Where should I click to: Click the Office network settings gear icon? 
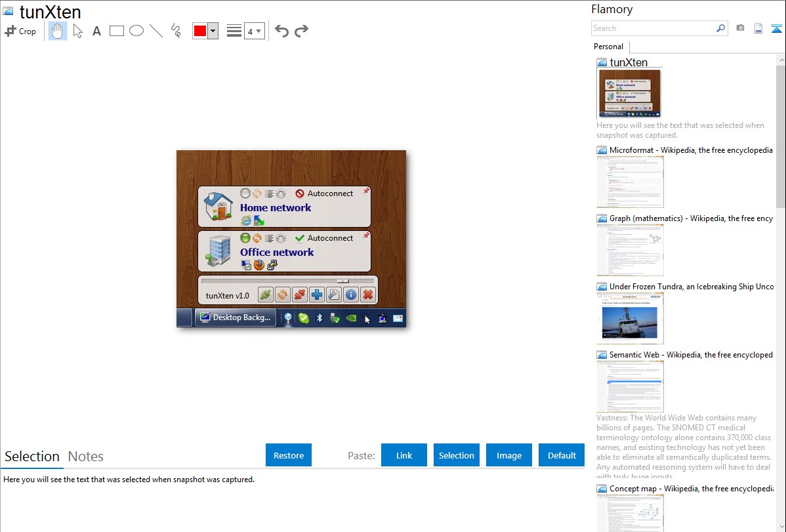click(281, 238)
